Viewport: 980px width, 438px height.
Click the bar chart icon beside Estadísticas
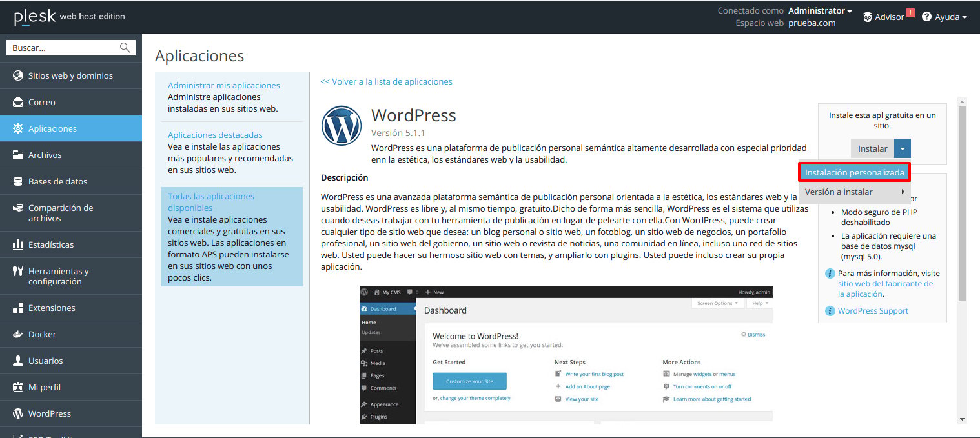point(18,244)
